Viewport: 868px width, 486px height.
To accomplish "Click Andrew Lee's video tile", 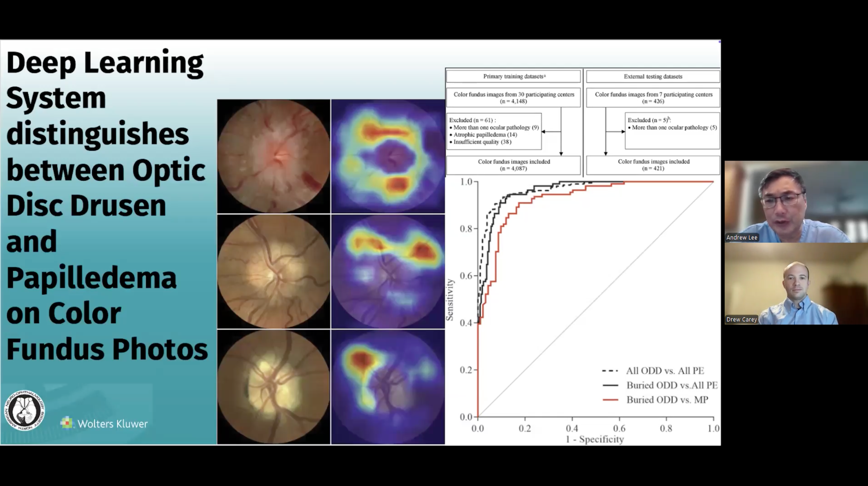I will (796, 201).
